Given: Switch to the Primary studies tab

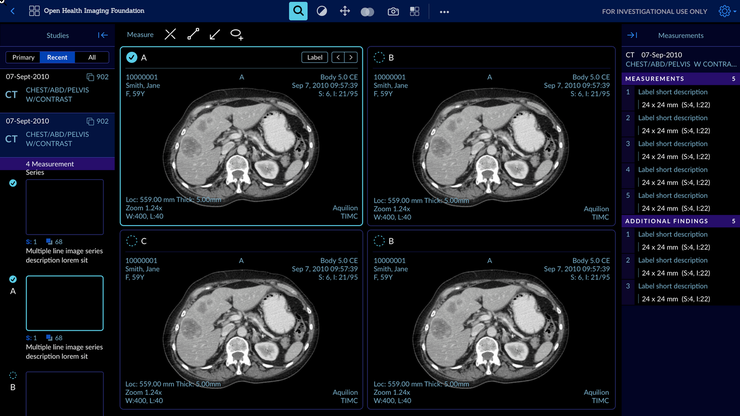Looking at the screenshot, I should (x=23, y=57).
